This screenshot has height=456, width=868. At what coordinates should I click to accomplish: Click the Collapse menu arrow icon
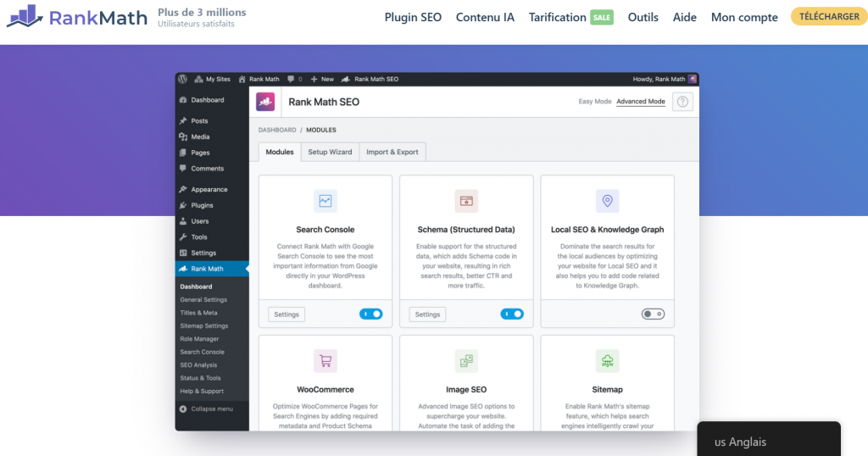(183, 409)
